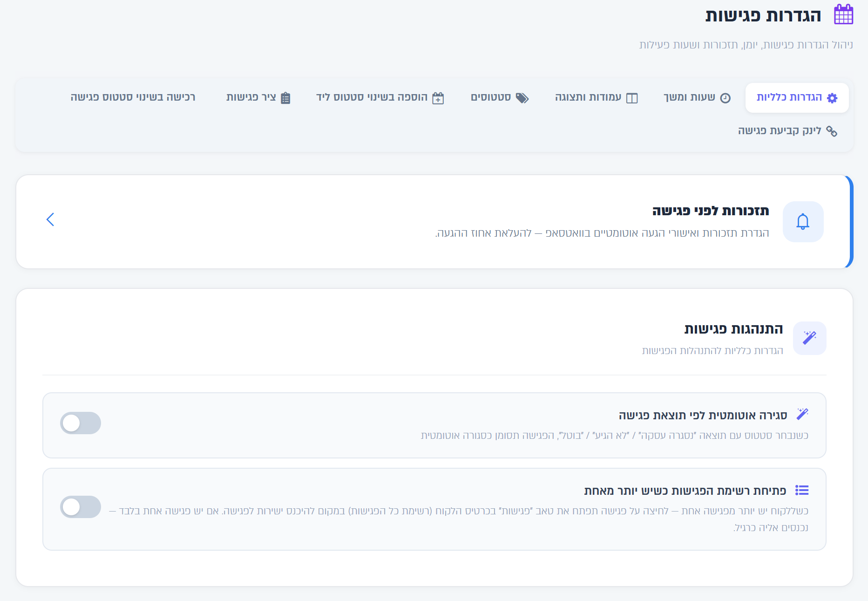Open the סטטוסים tab
This screenshot has width=868, height=601.
[x=500, y=98]
